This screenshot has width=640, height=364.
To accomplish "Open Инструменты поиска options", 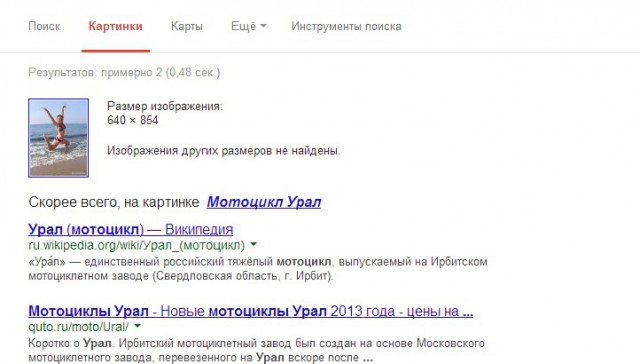I will 346,27.
